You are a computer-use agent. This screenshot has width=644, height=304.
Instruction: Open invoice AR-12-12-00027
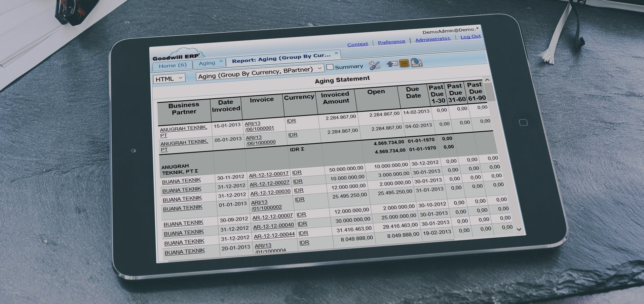coord(269,183)
